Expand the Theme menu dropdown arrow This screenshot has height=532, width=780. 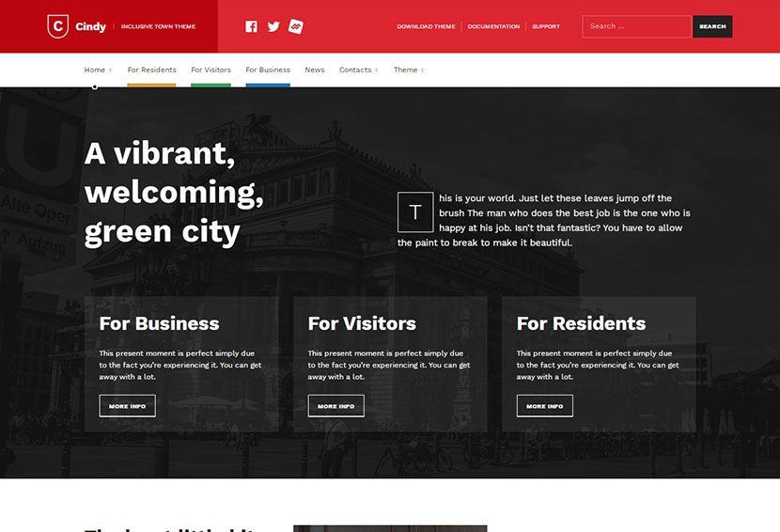pyautogui.click(x=422, y=70)
